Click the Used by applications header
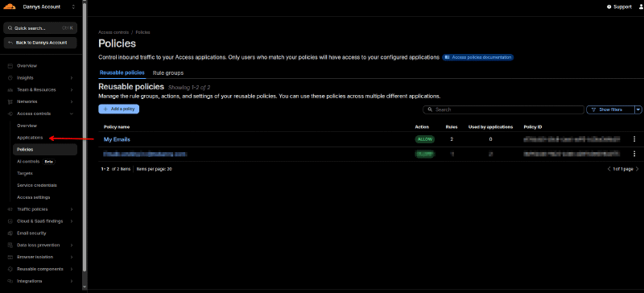The height and width of the screenshot is (293, 644). tap(490, 127)
